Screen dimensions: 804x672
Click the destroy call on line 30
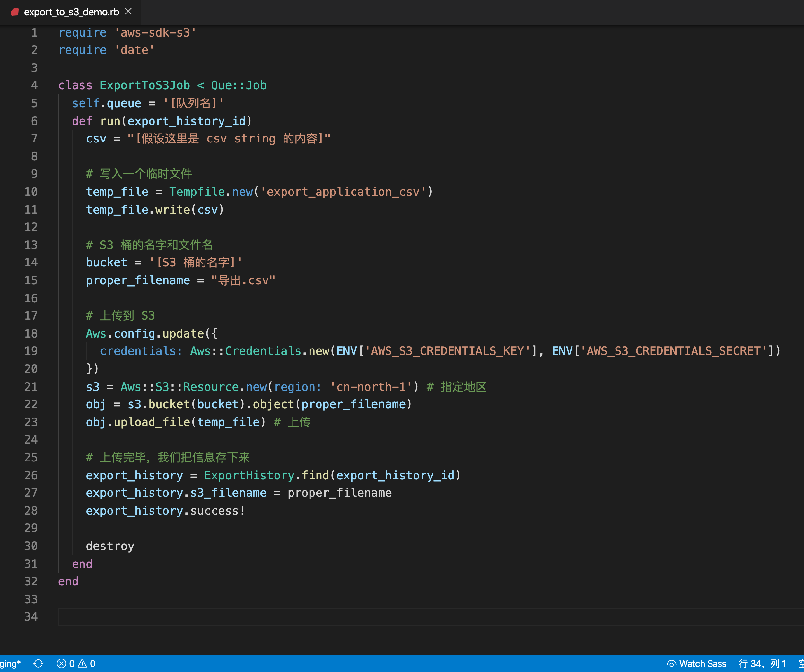[x=110, y=546]
